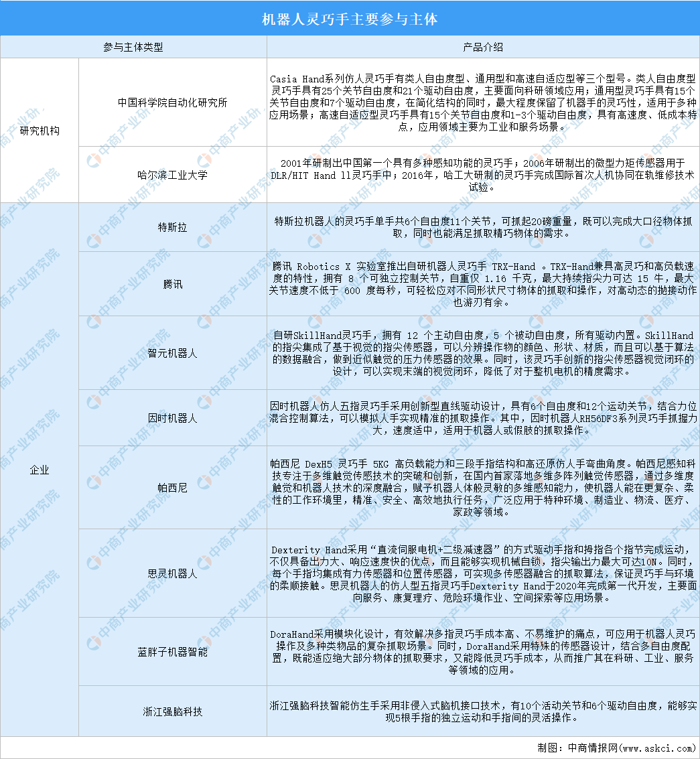This screenshot has width=700, height=759.
Task: Click the company cell 帕西尼
Action: click(x=173, y=488)
